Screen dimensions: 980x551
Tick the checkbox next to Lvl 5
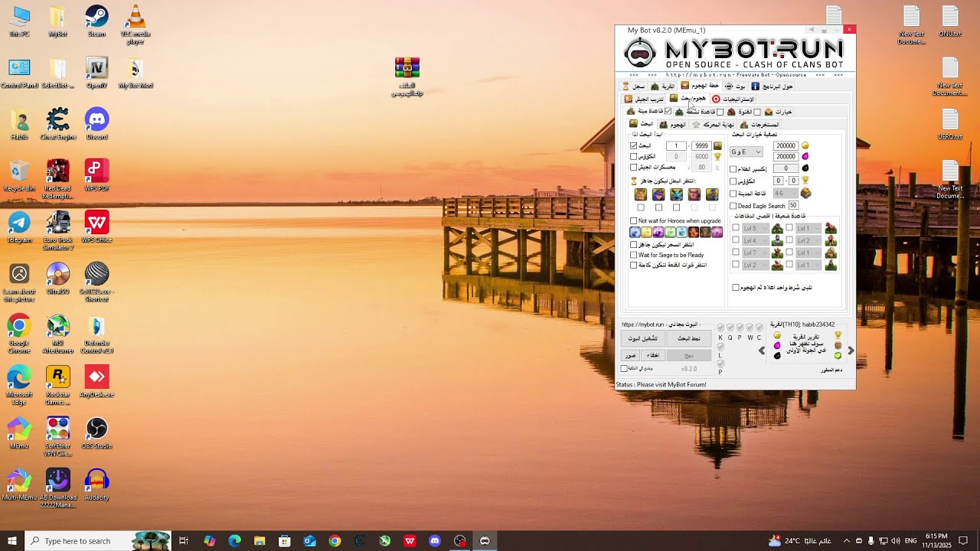[736, 228]
